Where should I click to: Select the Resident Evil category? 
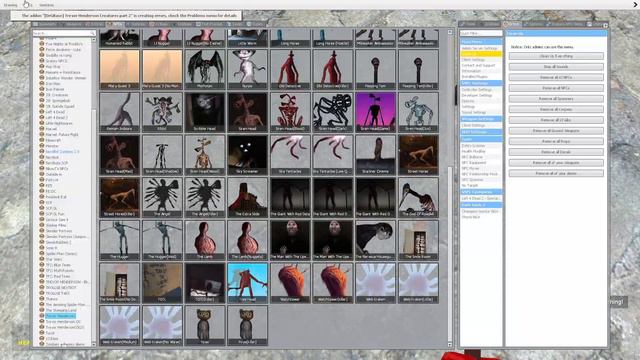56,197
